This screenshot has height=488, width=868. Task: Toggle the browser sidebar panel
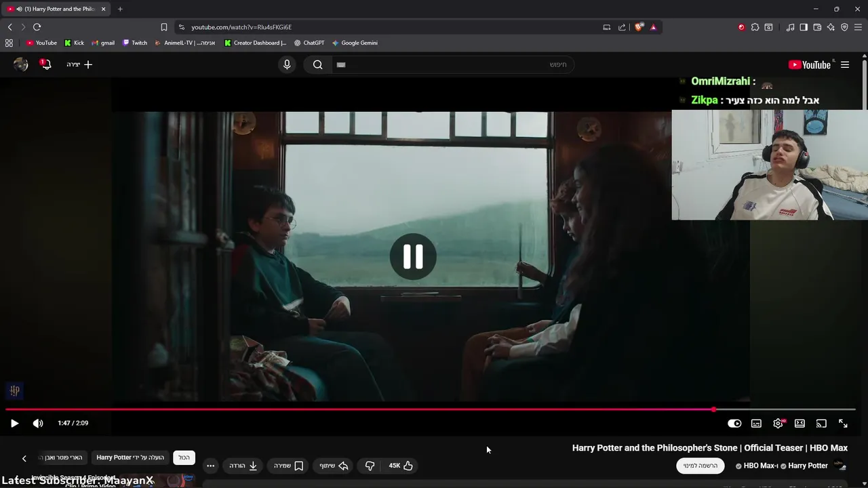[x=804, y=27]
